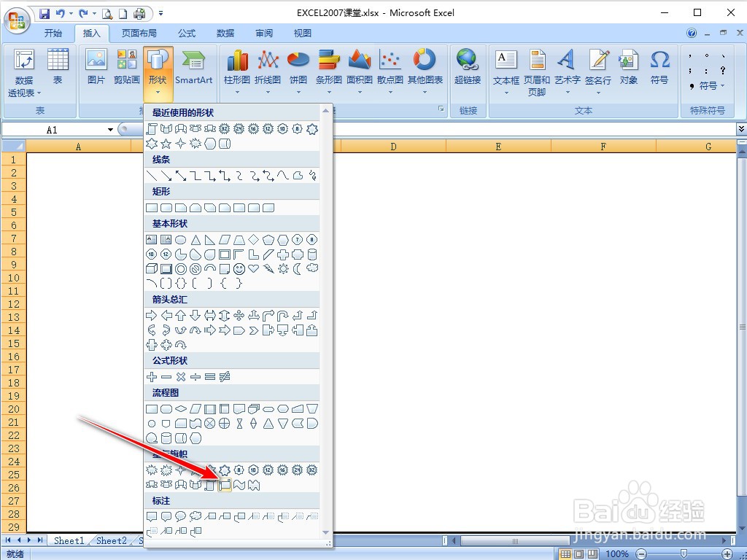The image size is (747, 560).
Task: Pick the wave flag shape
Action: (239, 485)
